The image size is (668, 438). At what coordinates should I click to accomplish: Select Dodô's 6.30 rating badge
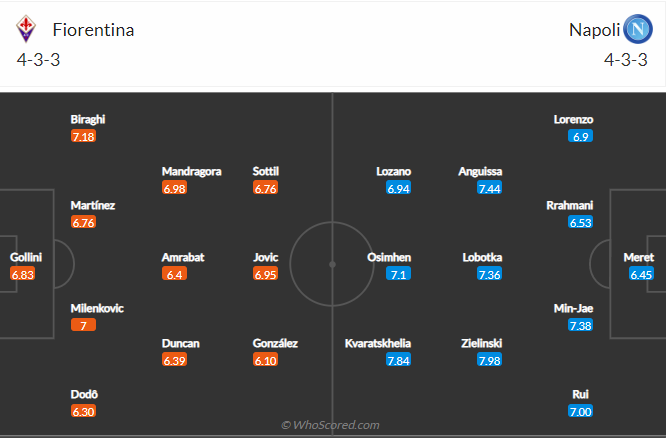83,411
